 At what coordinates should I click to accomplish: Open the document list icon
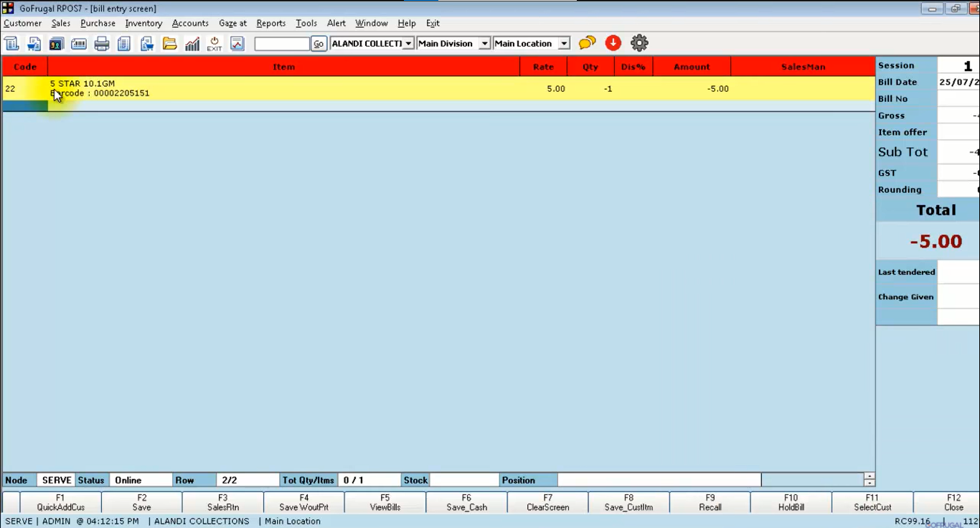pos(124,44)
